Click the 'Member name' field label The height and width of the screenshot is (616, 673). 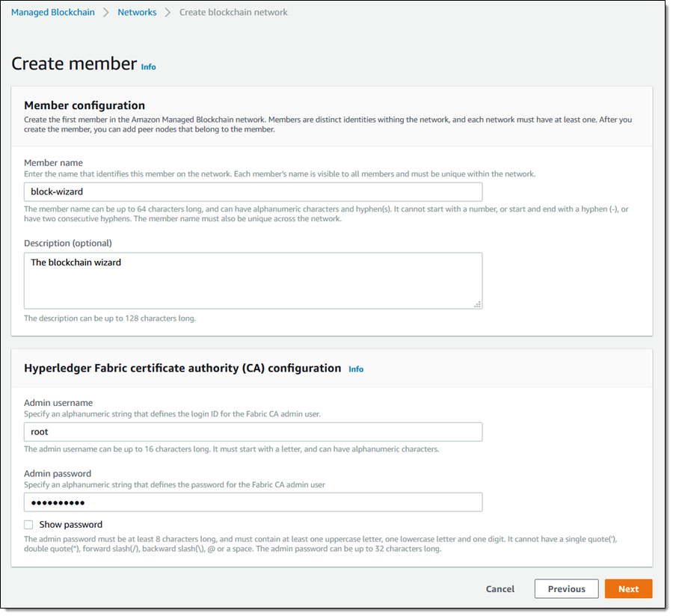click(53, 163)
